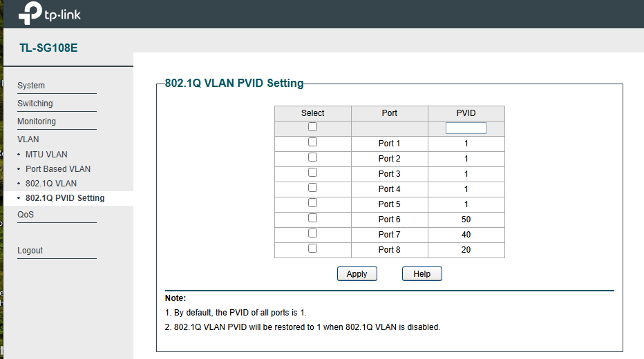Click note about PVID restored when disabled

pos(302,327)
